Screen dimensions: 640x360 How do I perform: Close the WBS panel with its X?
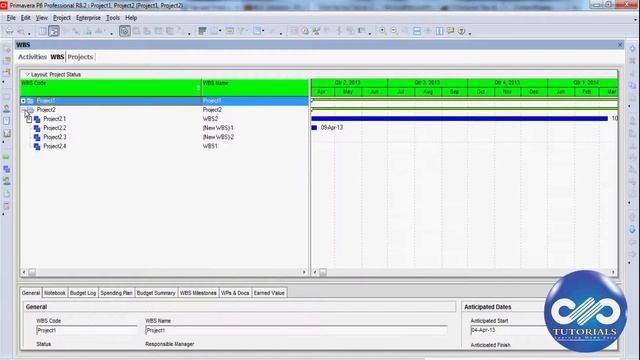(620, 44)
